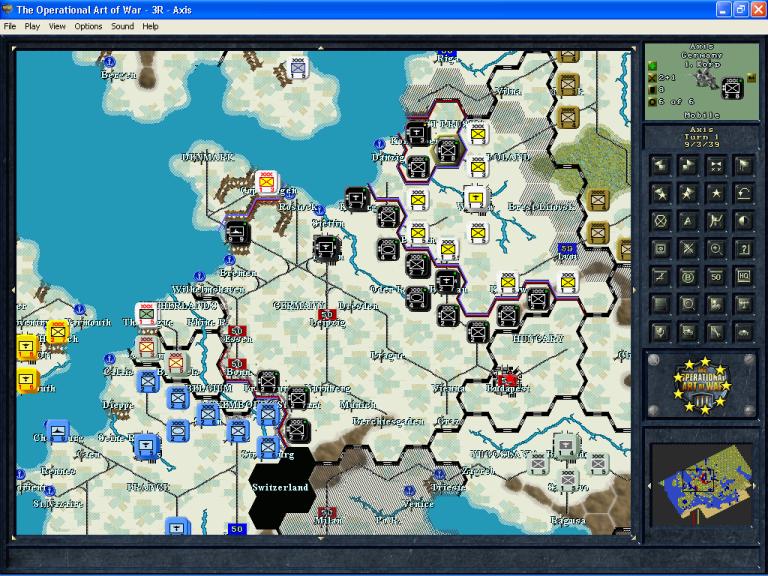The image size is (768, 576).
Task: Open the View menu
Action: pyautogui.click(x=57, y=26)
